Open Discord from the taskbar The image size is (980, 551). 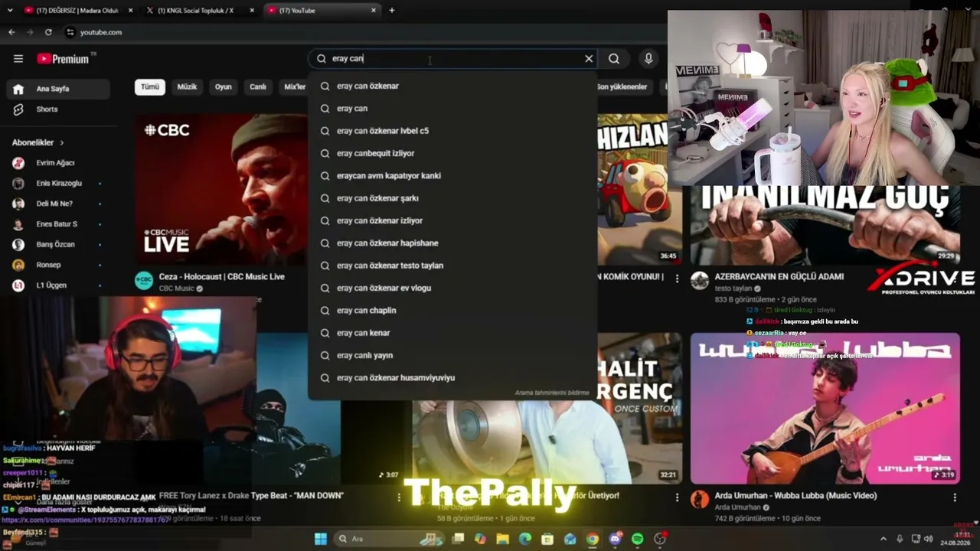pos(616,539)
